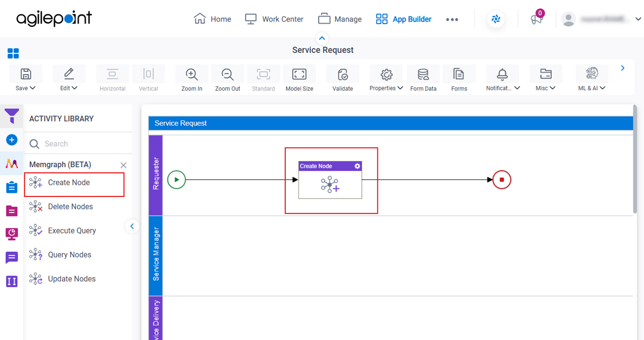The image size is (644, 340).
Task: Collapse the Activity Library panel arrow
Action: click(132, 227)
